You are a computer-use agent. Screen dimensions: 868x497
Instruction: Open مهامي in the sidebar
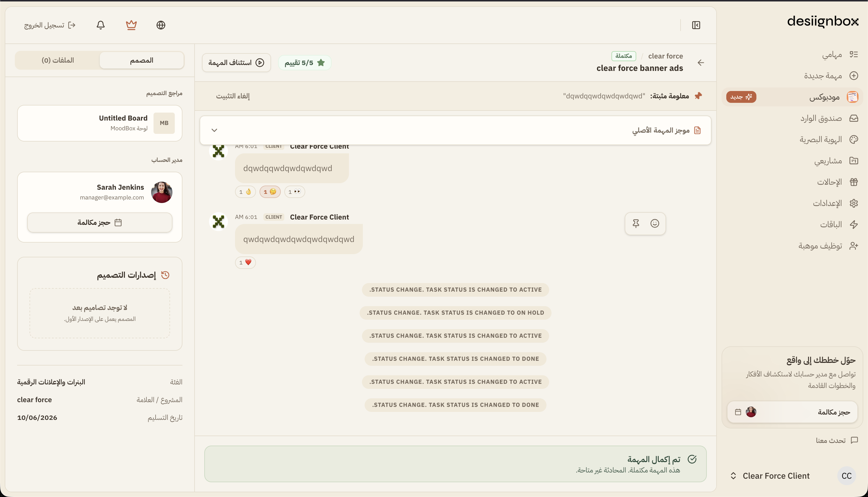pyautogui.click(x=792, y=54)
